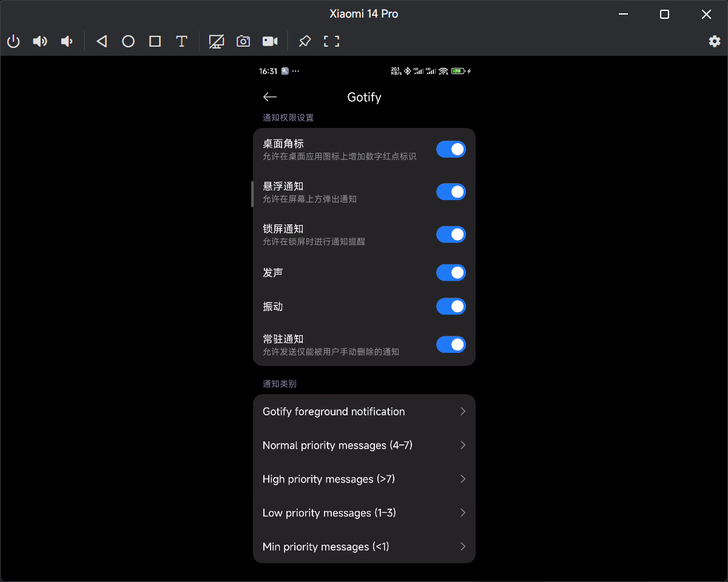Start recording with the video camera icon
728x582 pixels.
(270, 41)
